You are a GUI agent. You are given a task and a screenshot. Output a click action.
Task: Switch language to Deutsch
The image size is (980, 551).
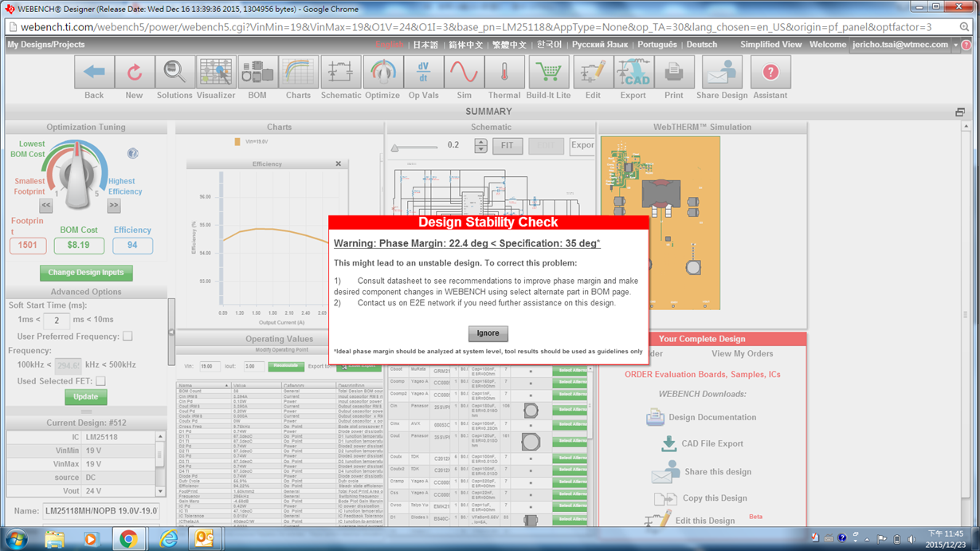(702, 45)
